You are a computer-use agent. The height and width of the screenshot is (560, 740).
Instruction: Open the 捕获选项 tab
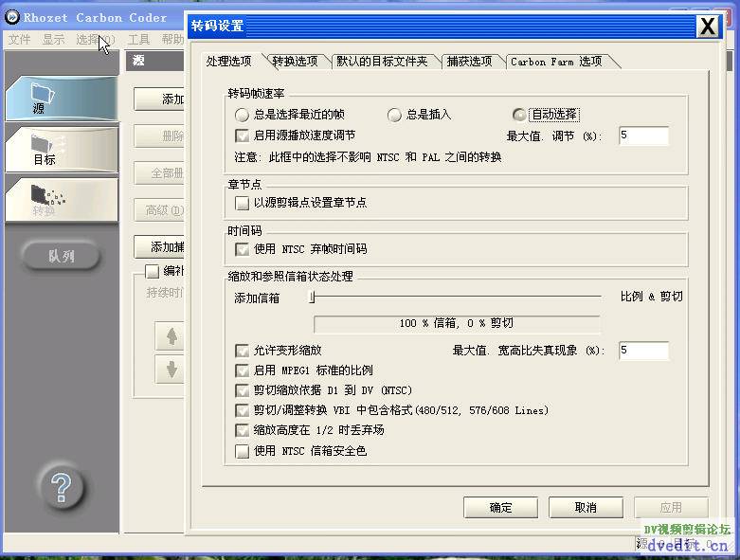pos(470,62)
